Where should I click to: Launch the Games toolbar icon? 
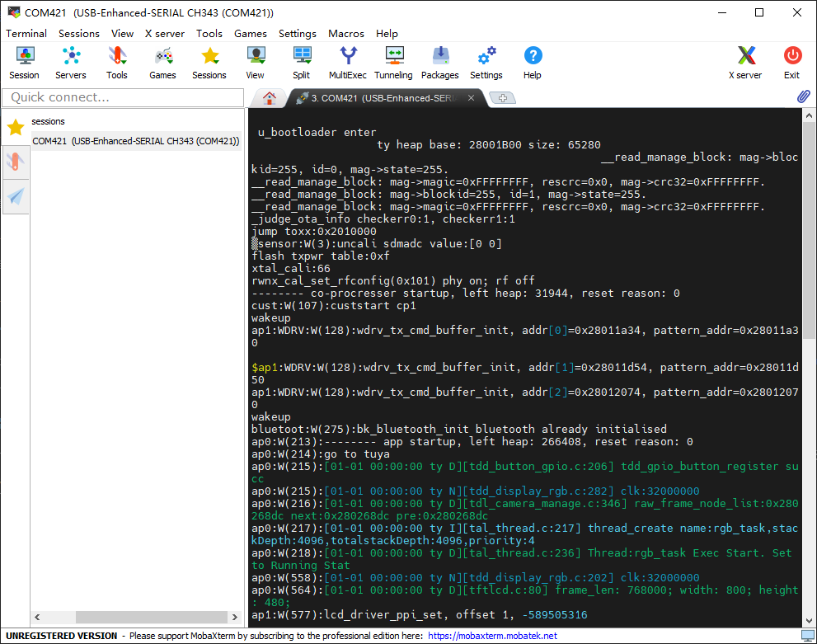[x=162, y=63]
